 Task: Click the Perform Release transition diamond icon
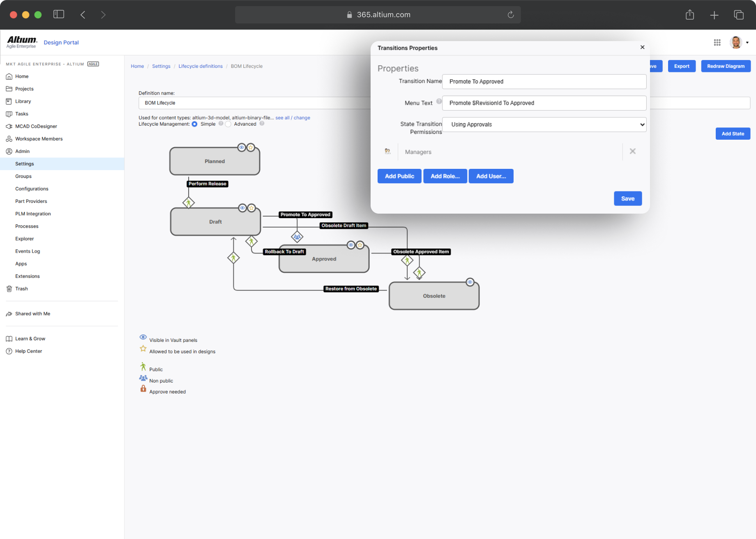(189, 203)
